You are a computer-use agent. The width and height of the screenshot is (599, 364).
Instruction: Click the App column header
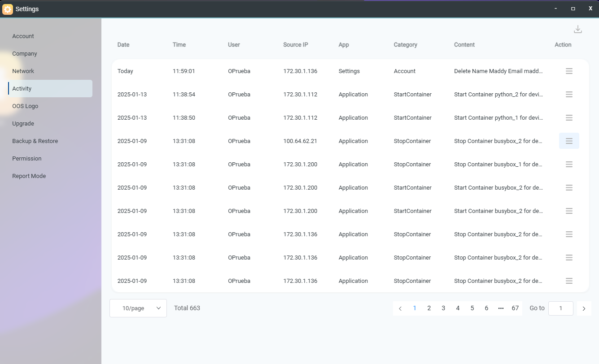point(344,45)
